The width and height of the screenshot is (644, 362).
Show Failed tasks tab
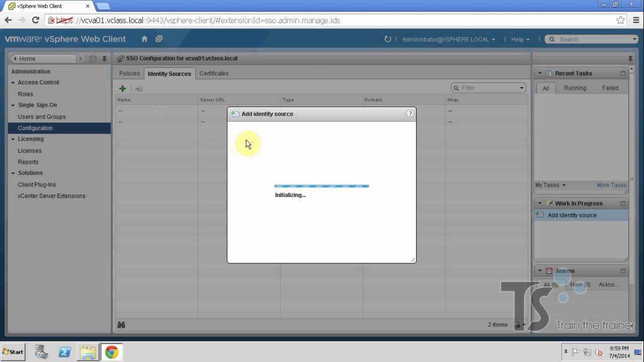click(610, 88)
